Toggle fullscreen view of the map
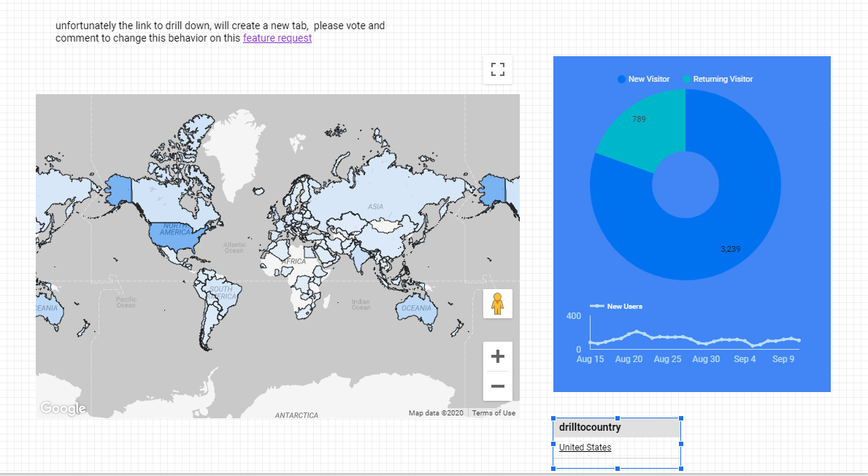The height and width of the screenshot is (476, 868). 498,70
